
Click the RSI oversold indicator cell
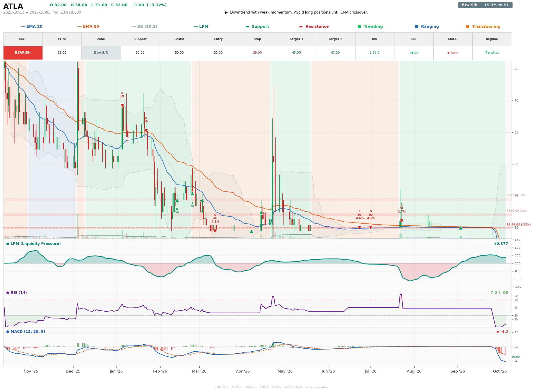pos(414,53)
